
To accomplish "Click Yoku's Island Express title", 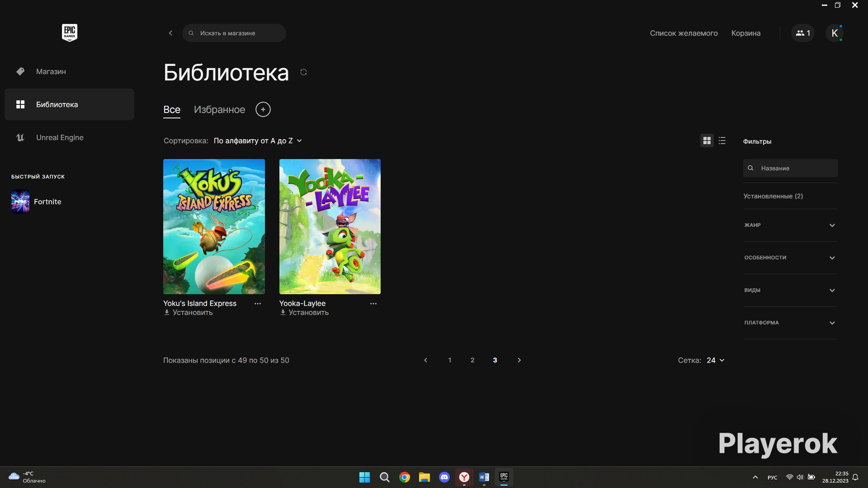I will [200, 304].
